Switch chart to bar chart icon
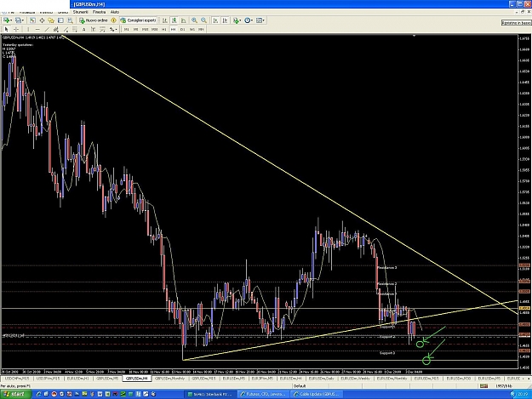 [165, 20]
